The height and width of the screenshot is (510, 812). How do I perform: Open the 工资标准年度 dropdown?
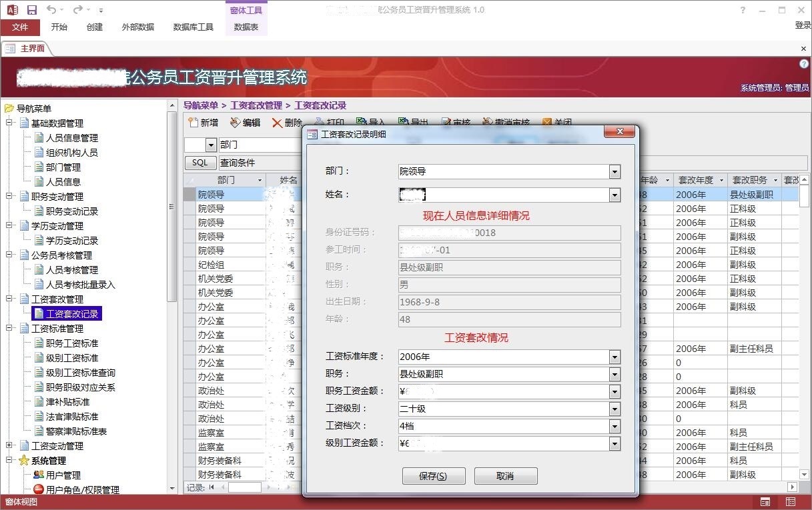point(615,357)
